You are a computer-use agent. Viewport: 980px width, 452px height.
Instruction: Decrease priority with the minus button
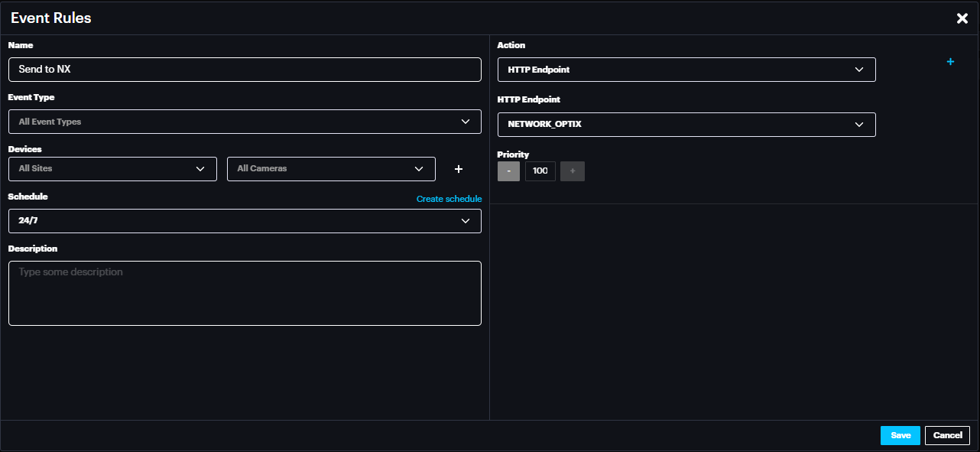tap(508, 171)
